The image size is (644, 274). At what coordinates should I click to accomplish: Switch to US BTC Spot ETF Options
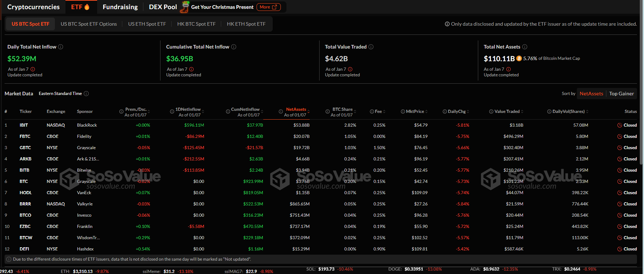pos(89,24)
